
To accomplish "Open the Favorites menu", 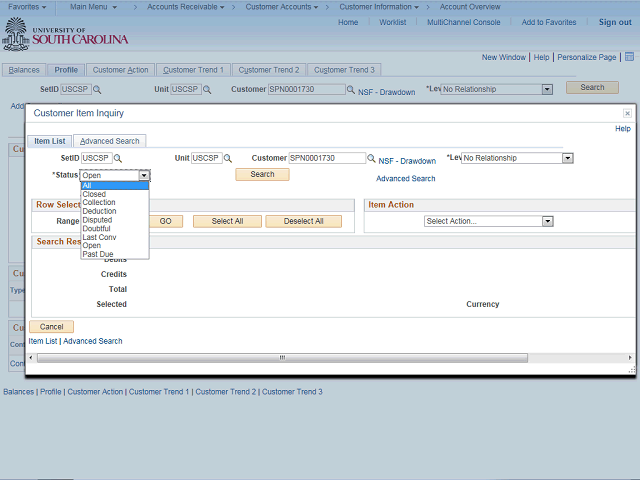I will [29, 7].
